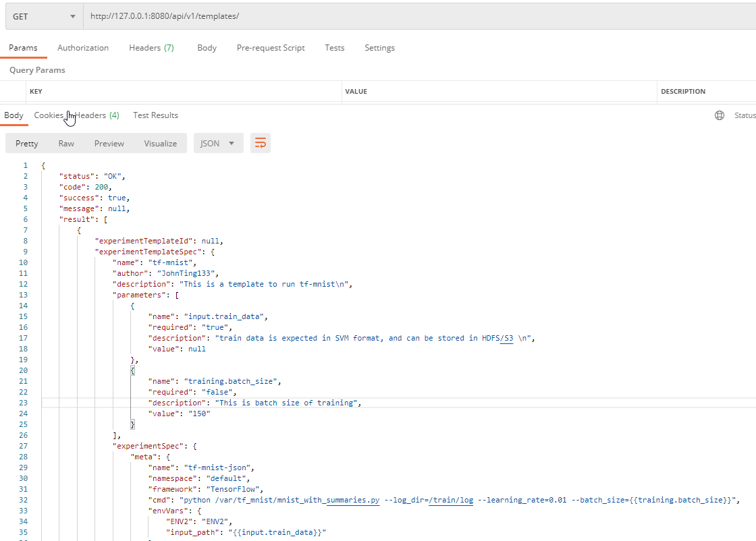Click the Status label in response bar
This screenshot has height=541, width=756.
point(745,115)
